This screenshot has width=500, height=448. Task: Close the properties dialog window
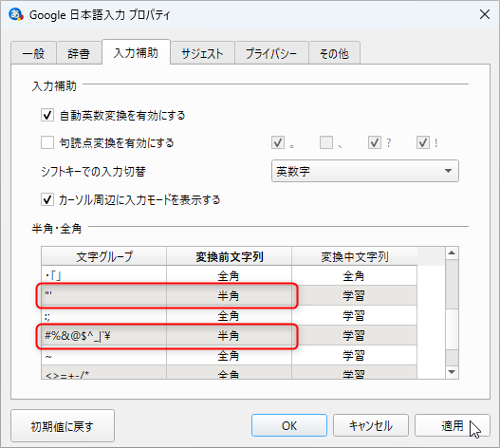coord(485,14)
